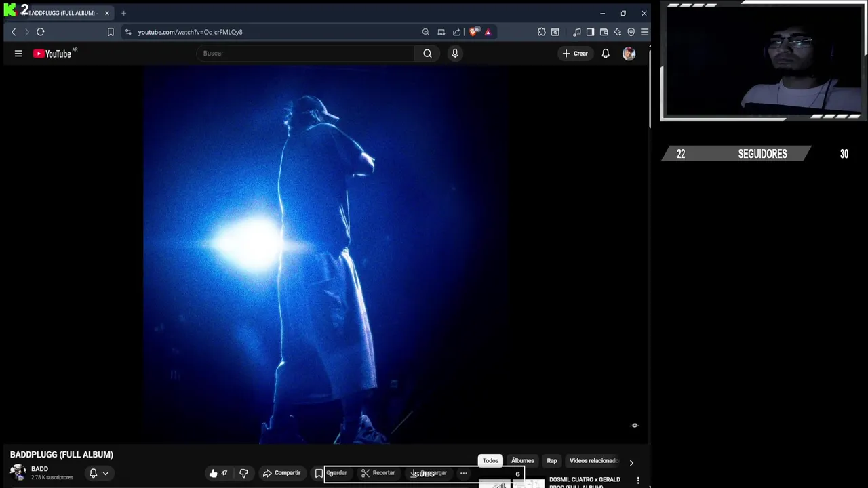Open the browser extensions puzzle icon
868x488 pixels.
point(542,32)
